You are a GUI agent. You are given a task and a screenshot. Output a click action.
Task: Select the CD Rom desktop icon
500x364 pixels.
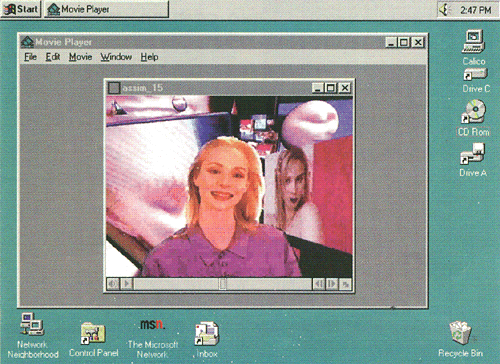[x=473, y=118]
